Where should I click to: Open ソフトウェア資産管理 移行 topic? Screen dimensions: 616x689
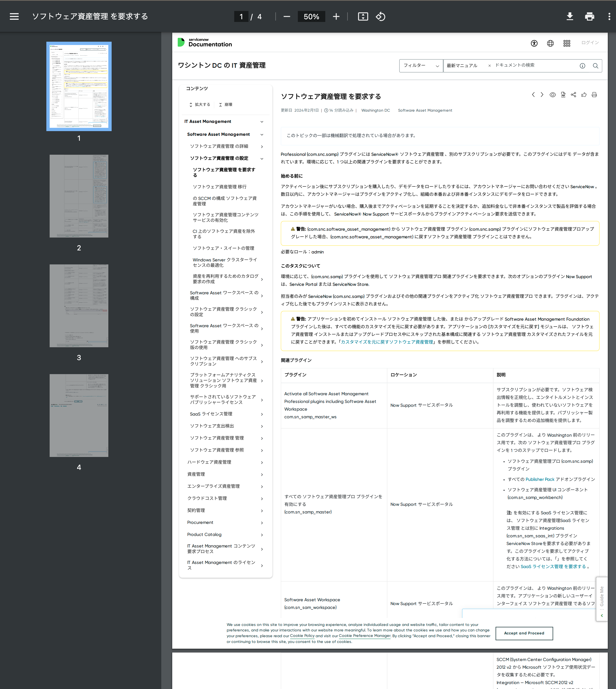(x=219, y=187)
